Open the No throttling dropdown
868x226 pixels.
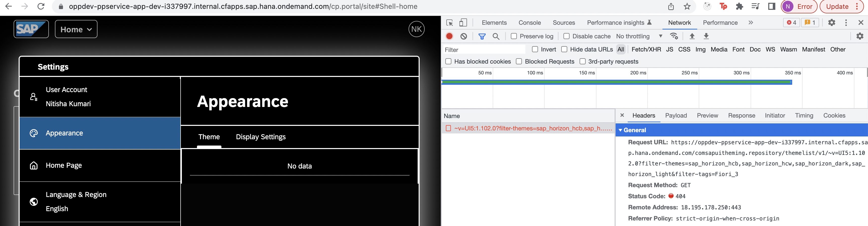click(639, 36)
